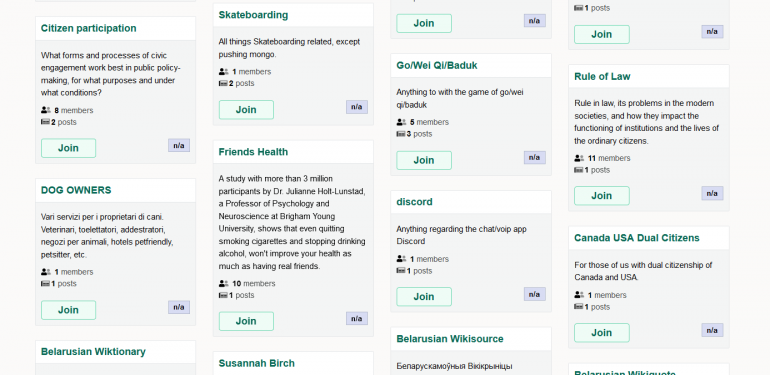Click n/a badge in DOG OWNERS card
770x375 pixels.
[179, 307]
